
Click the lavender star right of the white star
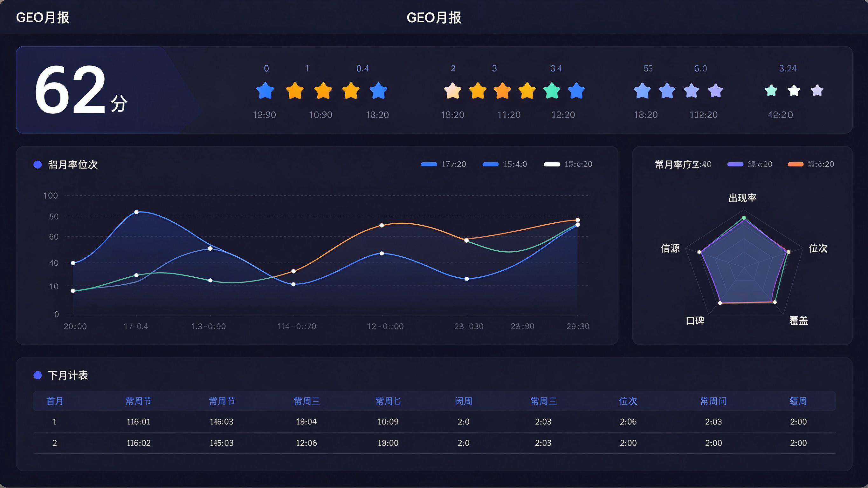pos(817,91)
